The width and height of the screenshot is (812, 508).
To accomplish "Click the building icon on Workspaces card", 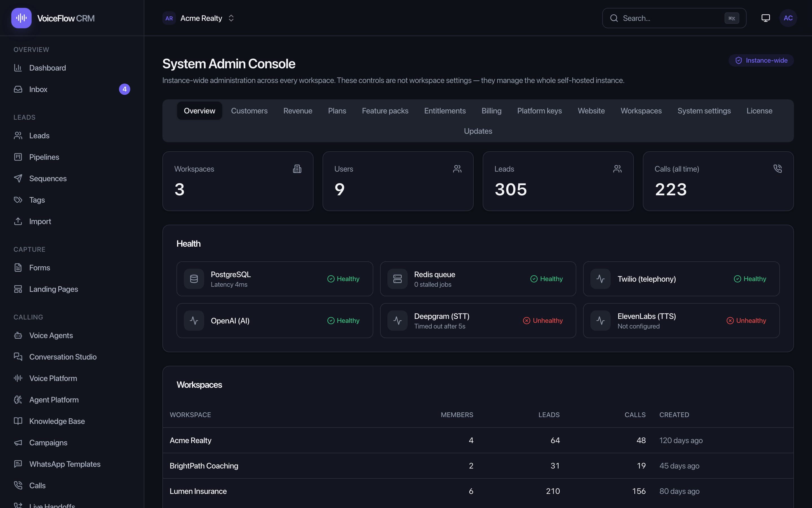I will coord(297,169).
